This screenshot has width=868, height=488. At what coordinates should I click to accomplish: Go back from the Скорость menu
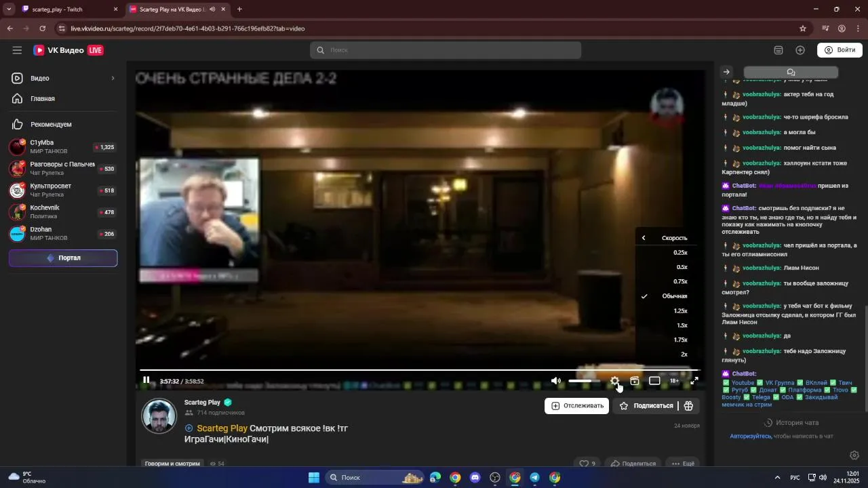coord(644,238)
